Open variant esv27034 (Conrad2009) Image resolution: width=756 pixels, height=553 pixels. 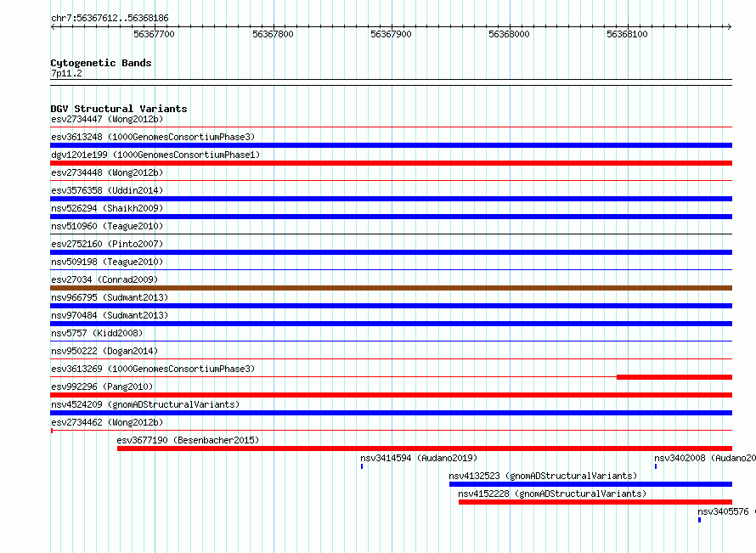(104, 279)
